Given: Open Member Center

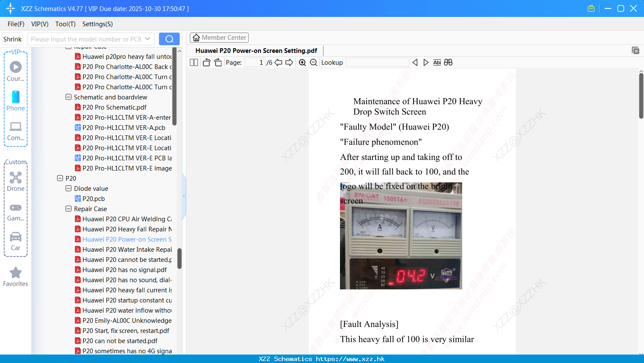Looking at the screenshot, I should click(x=219, y=38).
